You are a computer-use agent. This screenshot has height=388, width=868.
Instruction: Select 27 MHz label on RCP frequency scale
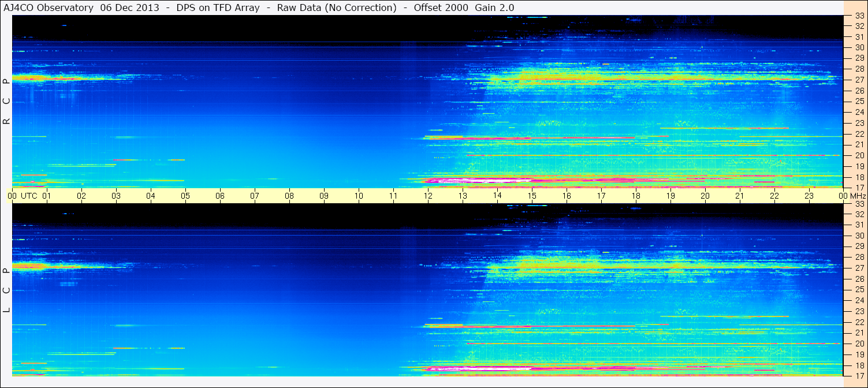859,80
